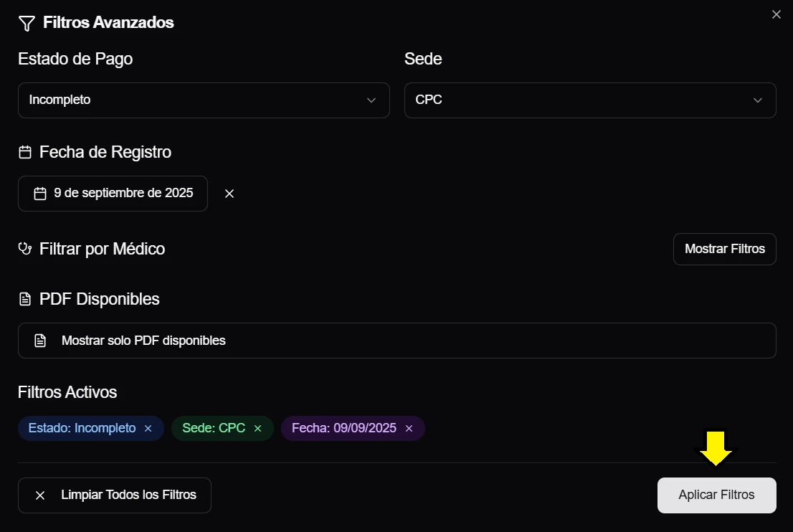This screenshot has height=532, width=793.
Task: Click the calendar icon next to Fecha de Registro
Action: pos(25,152)
